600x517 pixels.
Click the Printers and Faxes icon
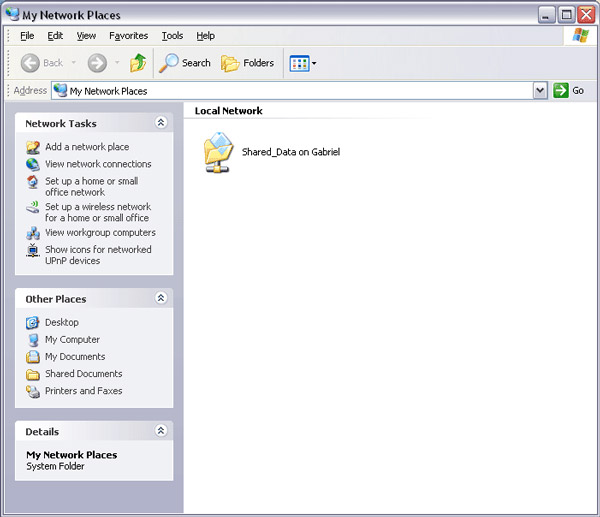33,391
